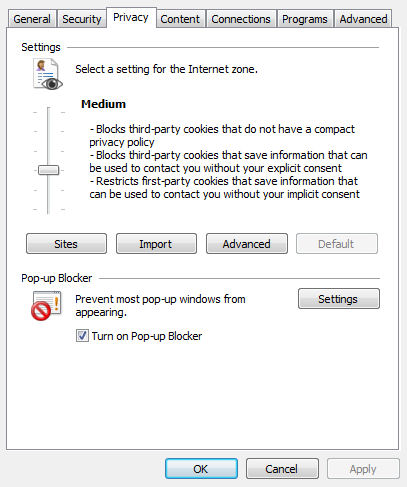Click the Apply button

coord(363,469)
